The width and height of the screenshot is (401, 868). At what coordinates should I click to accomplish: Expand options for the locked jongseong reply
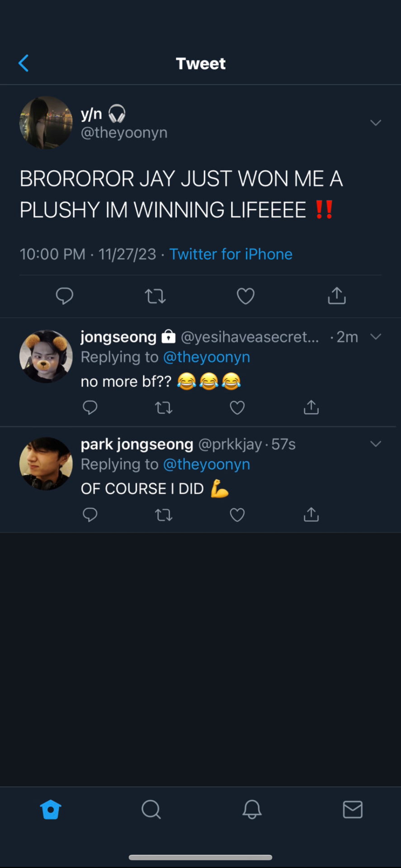[x=376, y=337]
